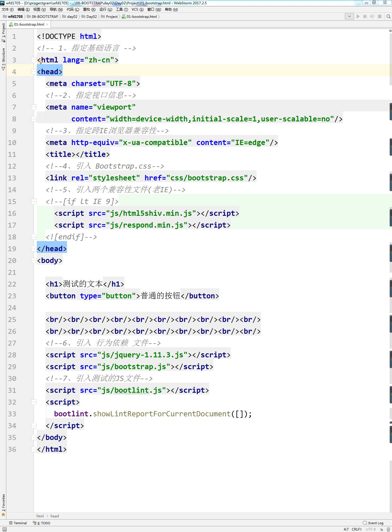Collapse the IE conditional comment fold on line 15
Image resolution: width=392 pixels, height=532 pixels.
(34, 201)
